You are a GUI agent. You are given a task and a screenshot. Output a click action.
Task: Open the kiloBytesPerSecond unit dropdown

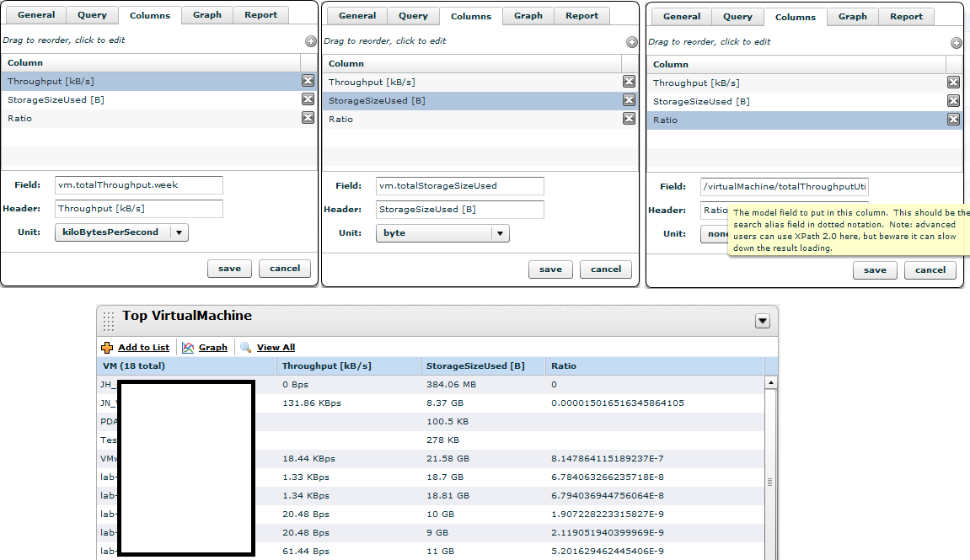click(180, 232)
